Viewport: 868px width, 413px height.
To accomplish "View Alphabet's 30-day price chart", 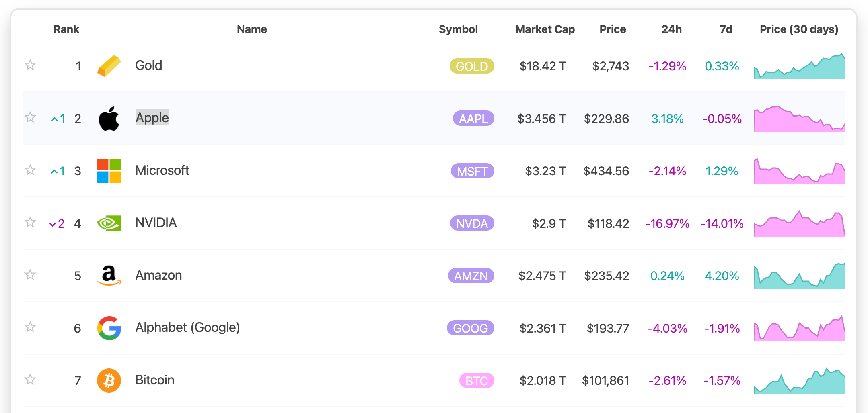I will pos(799,328).
